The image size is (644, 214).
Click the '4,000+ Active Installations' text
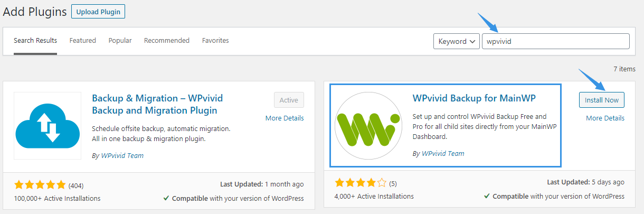coord(374,196)
